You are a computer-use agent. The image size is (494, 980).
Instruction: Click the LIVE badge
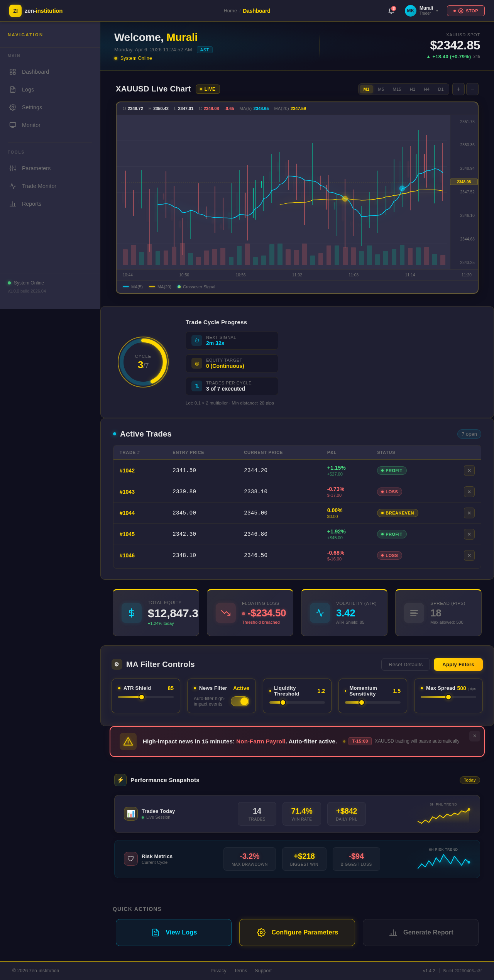208,89
